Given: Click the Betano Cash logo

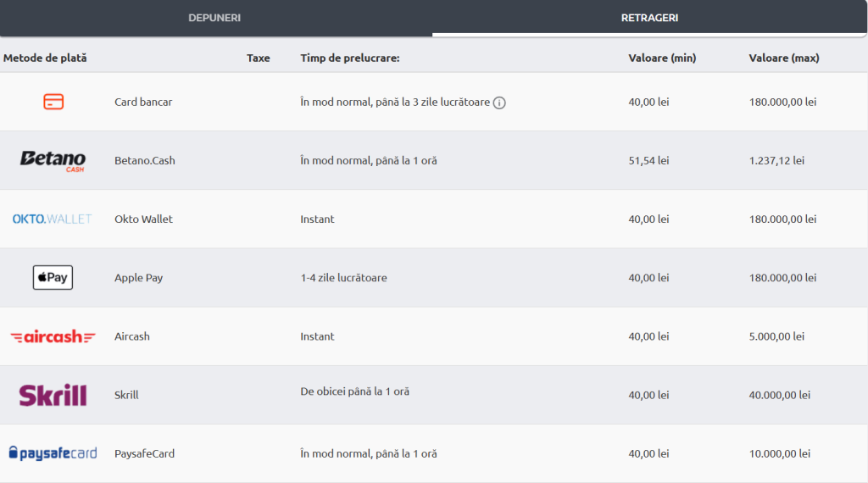Looking at the screenshot, I should (x=53, y=160).
